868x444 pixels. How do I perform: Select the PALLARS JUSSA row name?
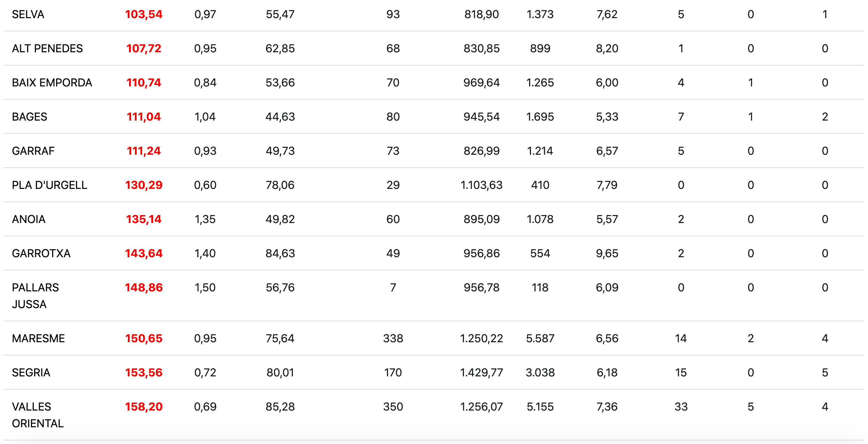(x=35, y=296)
